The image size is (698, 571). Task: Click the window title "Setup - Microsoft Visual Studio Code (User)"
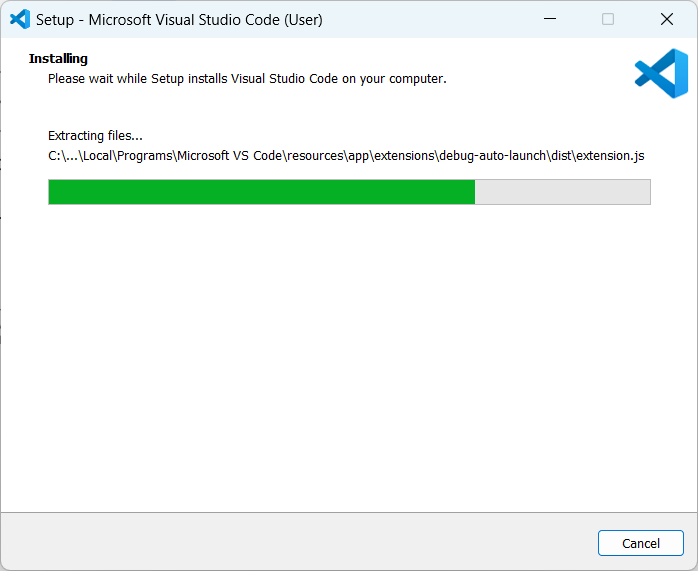pos(179,19)
